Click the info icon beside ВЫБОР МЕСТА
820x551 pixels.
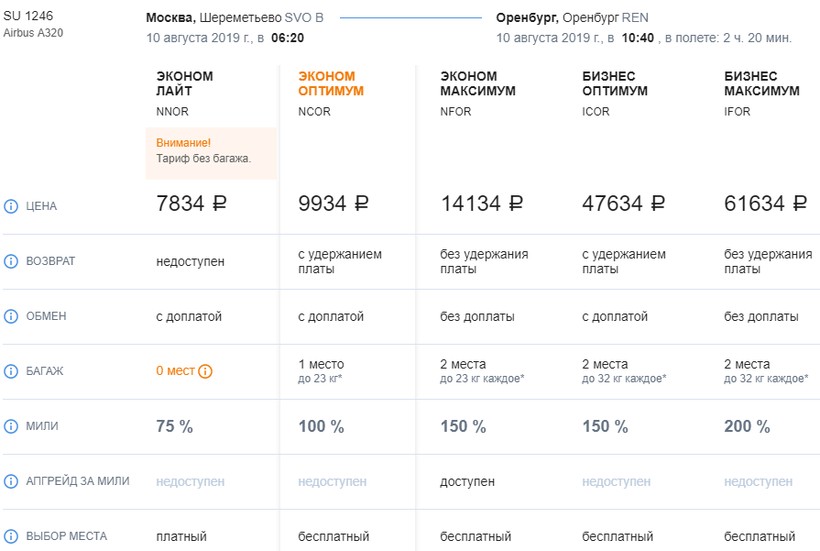point(12,536)
